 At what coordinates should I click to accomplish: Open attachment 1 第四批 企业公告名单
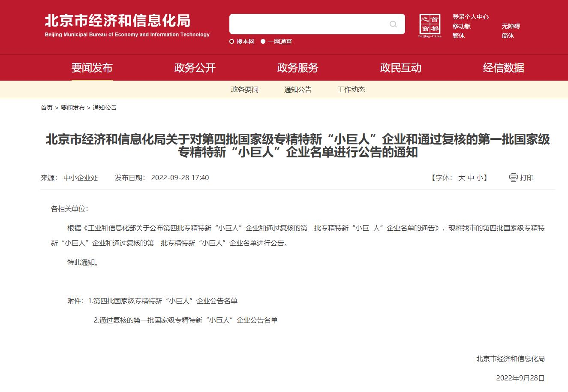(x=165, y=301)
